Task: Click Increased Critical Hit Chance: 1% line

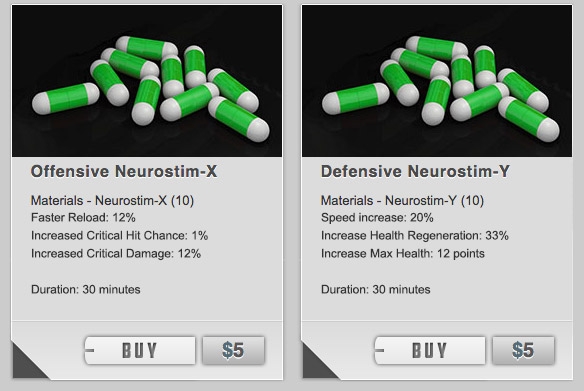Action: click(120, 235)
